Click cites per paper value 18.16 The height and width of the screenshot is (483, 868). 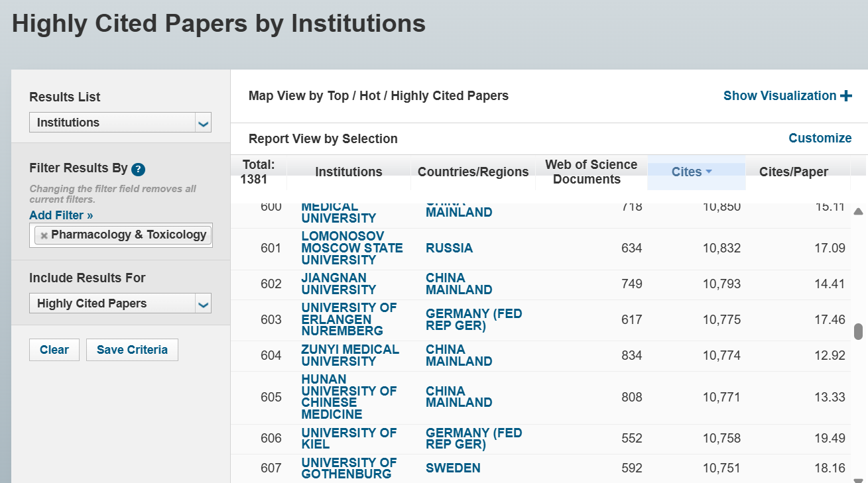(x=830, y=468)
